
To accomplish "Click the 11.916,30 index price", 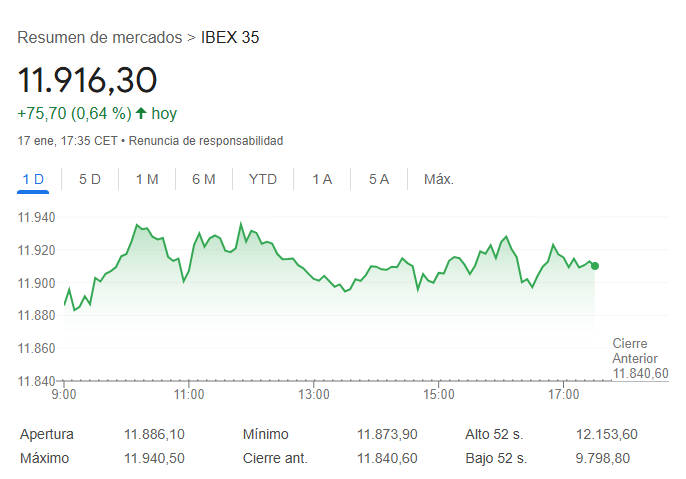I will click(x=87, y=80).
